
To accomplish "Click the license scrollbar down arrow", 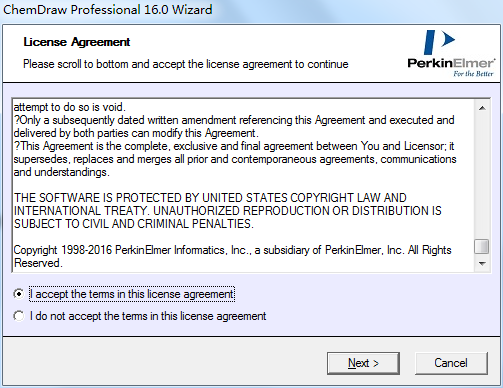I will click(x=482, y=263).
